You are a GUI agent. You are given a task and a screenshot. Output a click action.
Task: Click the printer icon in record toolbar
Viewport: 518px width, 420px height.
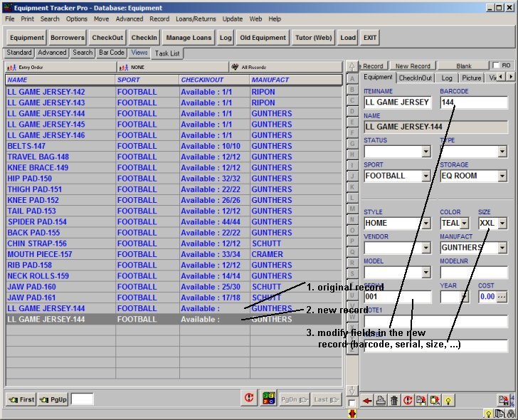coord(381,401)
